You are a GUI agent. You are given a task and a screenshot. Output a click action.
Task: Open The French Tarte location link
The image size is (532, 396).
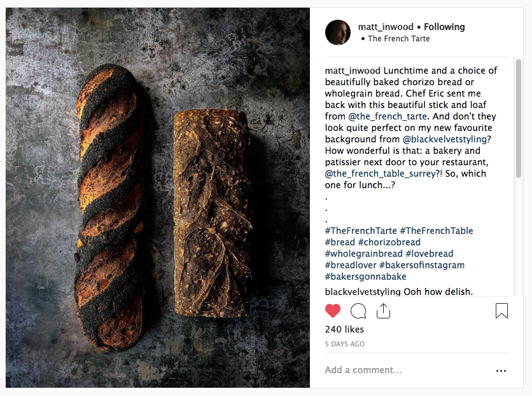(x=398, y=38)
